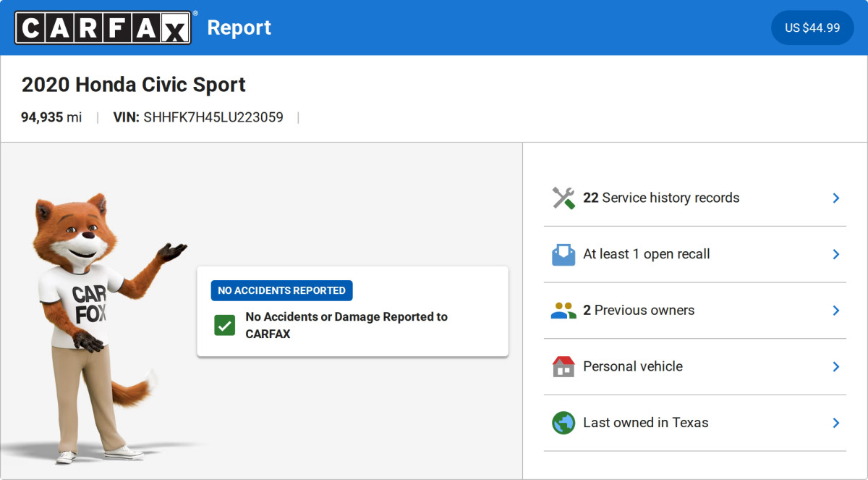
Task: Click the CARFAX logo
Action: tap(103, 28)
